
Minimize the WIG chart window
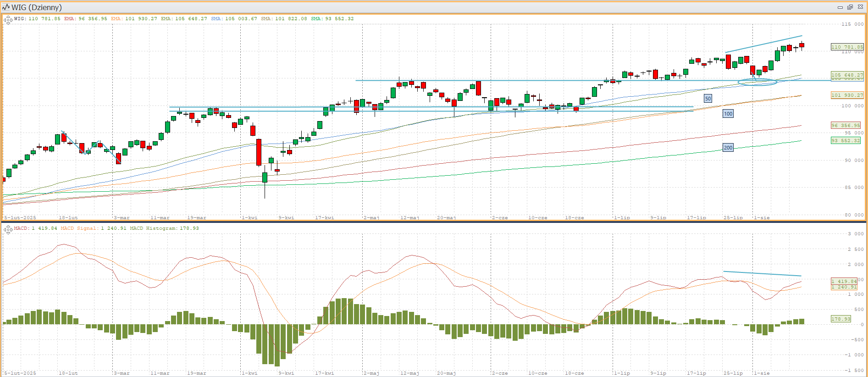[840, 7]
